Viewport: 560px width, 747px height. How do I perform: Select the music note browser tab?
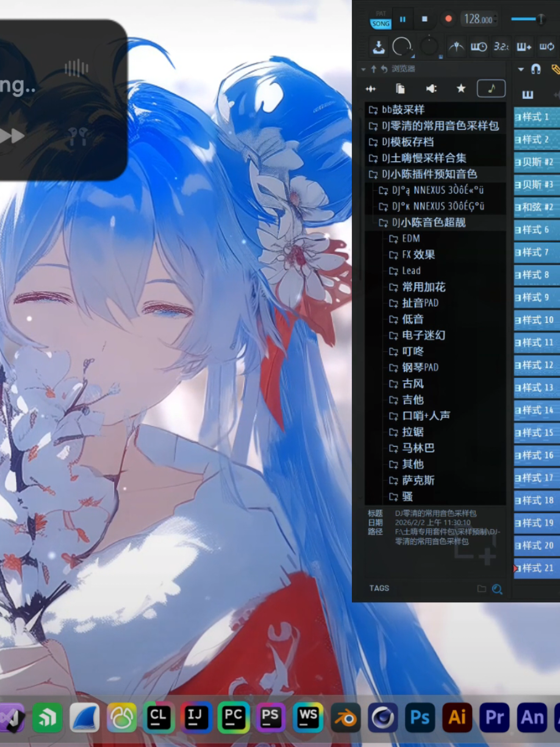(x=491, y=88)
